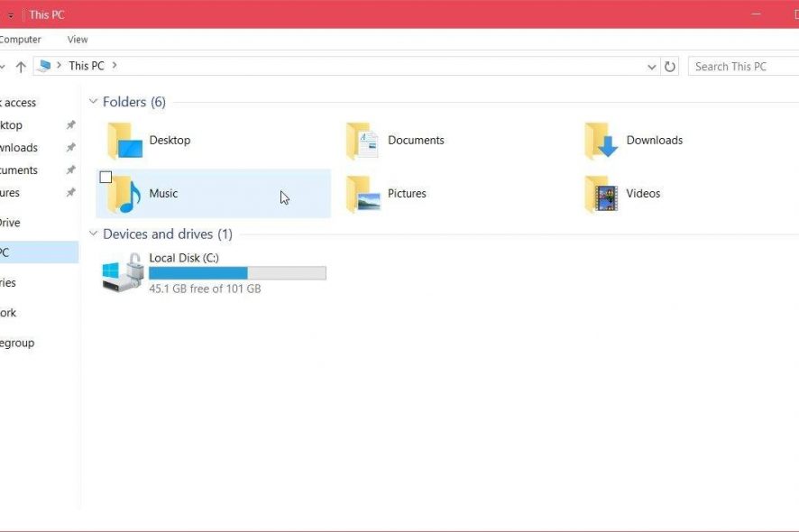The width and height of the screenshot is (799, 532).
Task: Open the Music folder icon
Action: (124, 194)
